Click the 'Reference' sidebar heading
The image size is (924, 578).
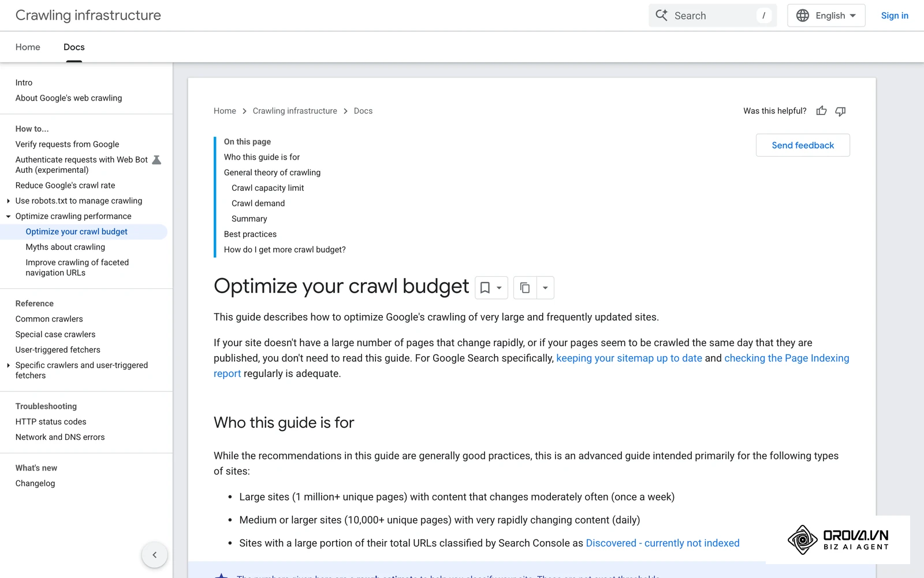coord(35,303)
